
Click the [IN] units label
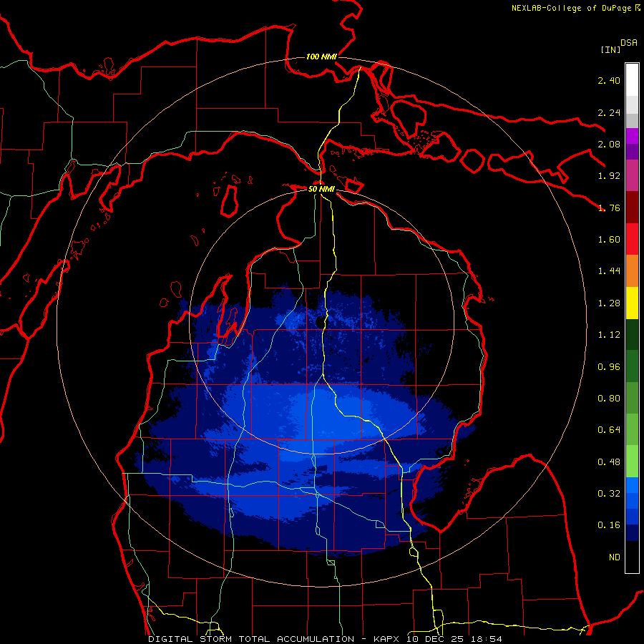[x=610, y=49]
